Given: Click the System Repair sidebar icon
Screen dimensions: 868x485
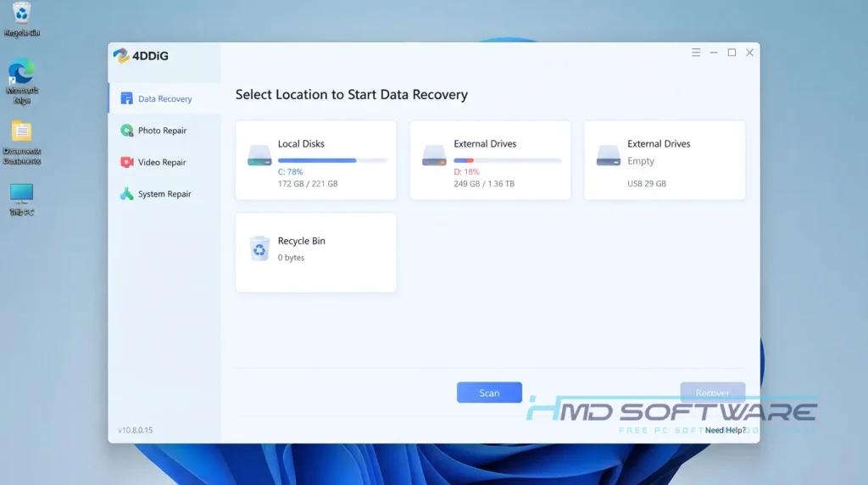Looking at the screenshot, I should [127, 194].
